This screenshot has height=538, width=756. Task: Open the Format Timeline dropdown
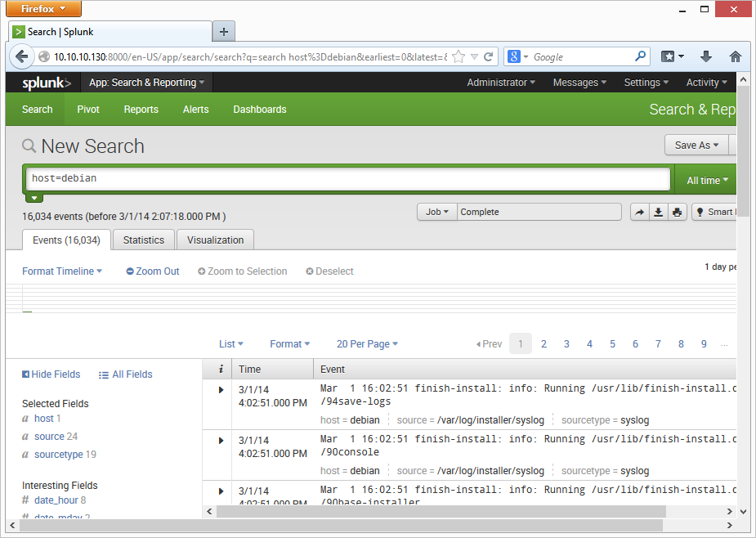(62, 271)
